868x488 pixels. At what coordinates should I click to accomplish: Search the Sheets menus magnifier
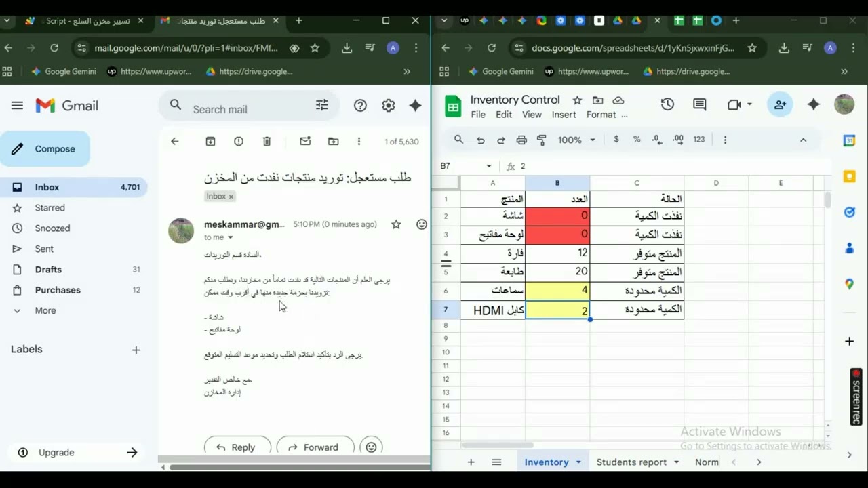459,140
